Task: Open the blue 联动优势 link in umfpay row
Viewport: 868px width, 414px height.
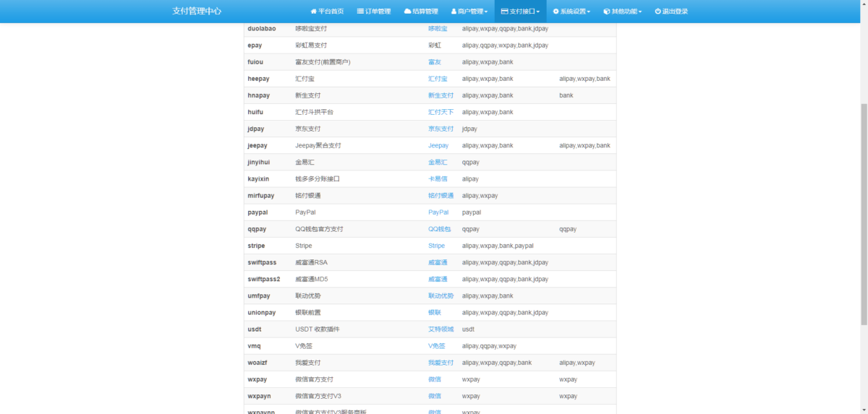Action: point(441,296)
